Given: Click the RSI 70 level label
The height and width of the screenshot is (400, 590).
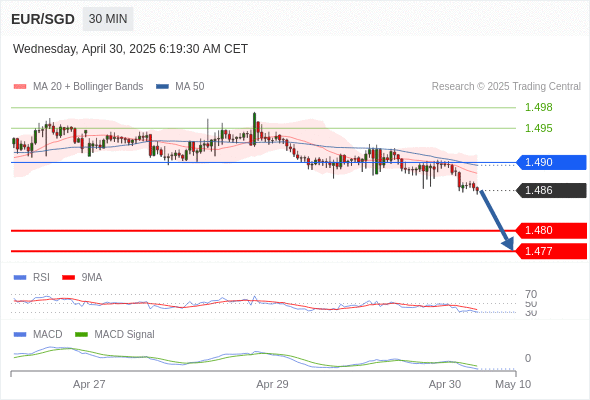Looking at the screenshot, I should [x=531, y=294].
